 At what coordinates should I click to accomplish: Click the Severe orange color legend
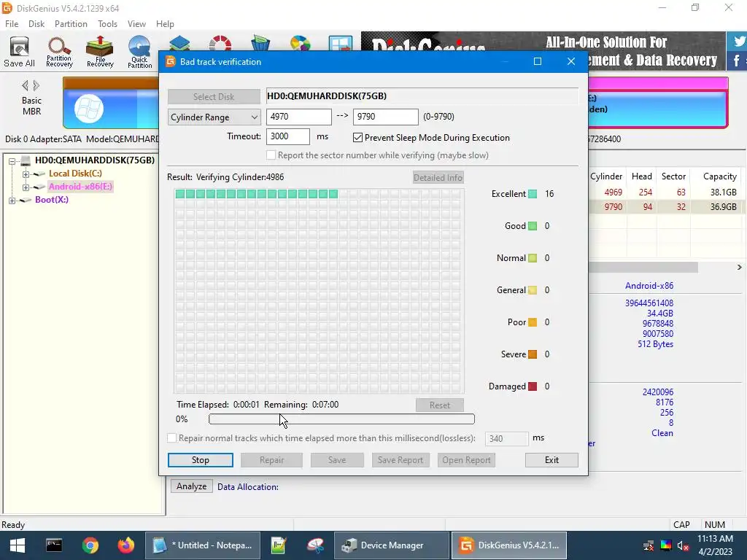[x=533, y=354]
